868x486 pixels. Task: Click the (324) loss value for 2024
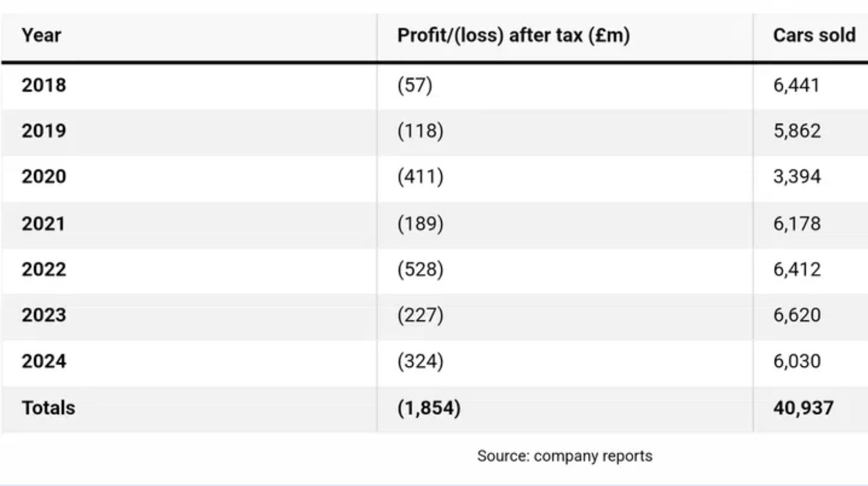[x=420, y=361]
